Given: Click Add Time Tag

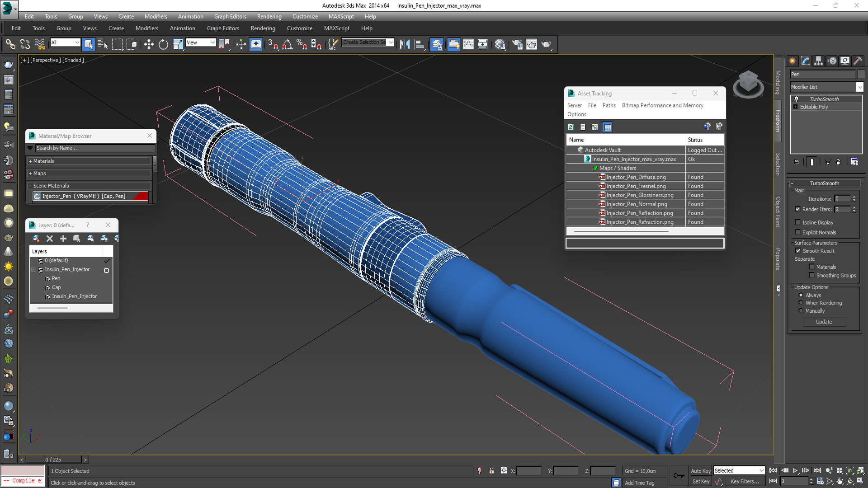Looking at the screenshot, I should click(x=639, y=483).
